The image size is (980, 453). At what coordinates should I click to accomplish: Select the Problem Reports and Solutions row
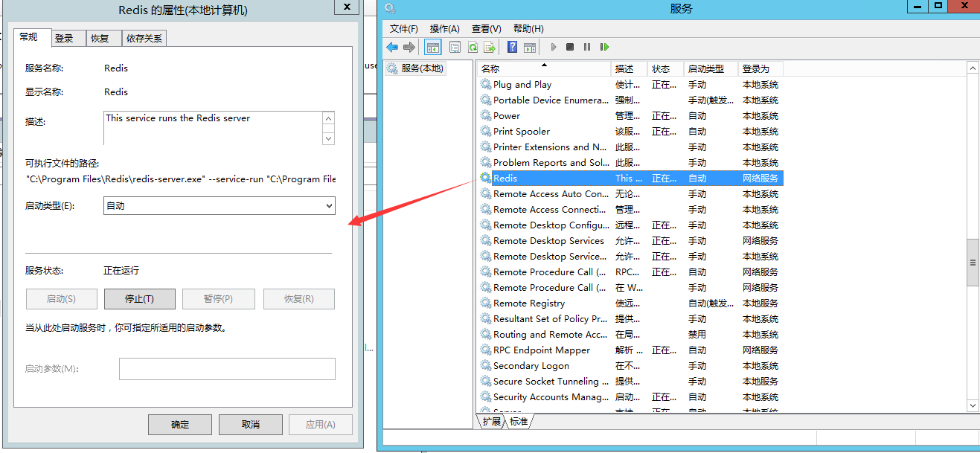pos(630,162)
